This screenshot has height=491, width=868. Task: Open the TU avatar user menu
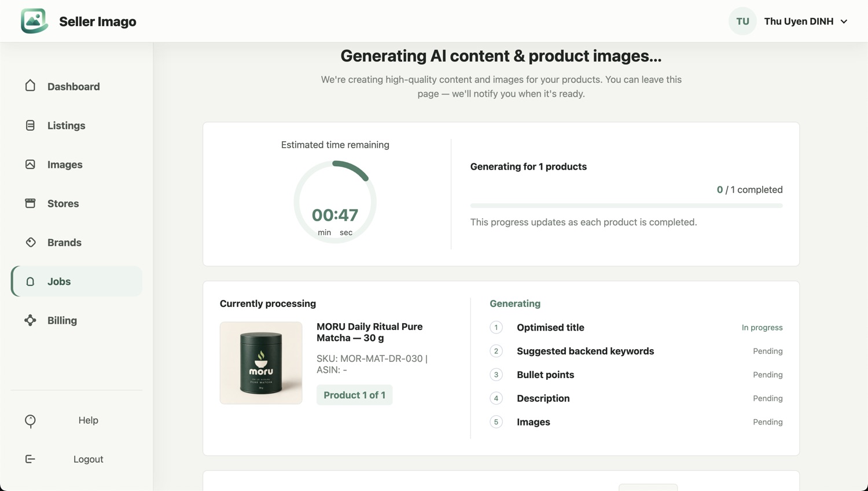742,21
